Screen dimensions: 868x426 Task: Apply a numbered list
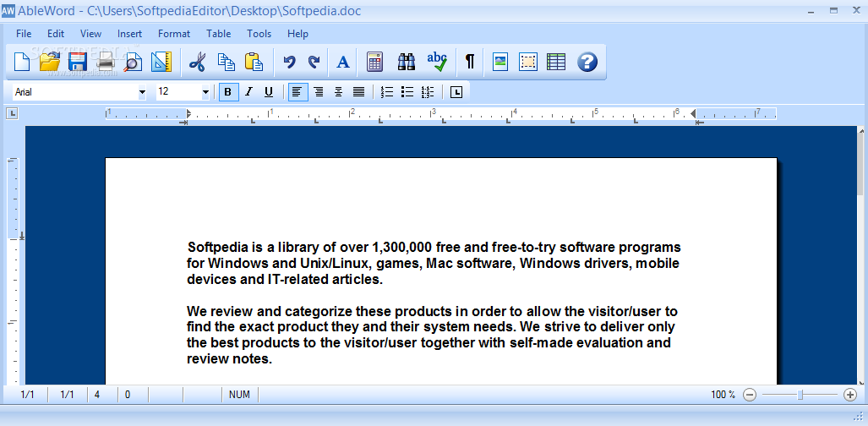(387, 92)
